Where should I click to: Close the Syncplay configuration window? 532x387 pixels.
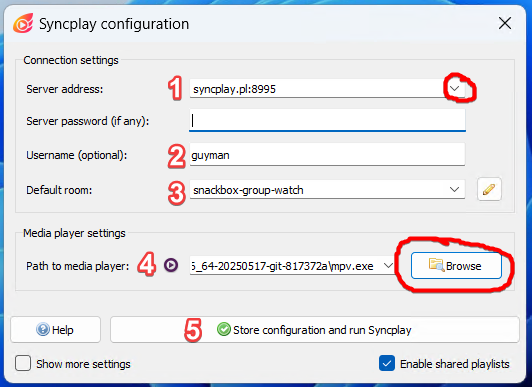tap(505, 23)
